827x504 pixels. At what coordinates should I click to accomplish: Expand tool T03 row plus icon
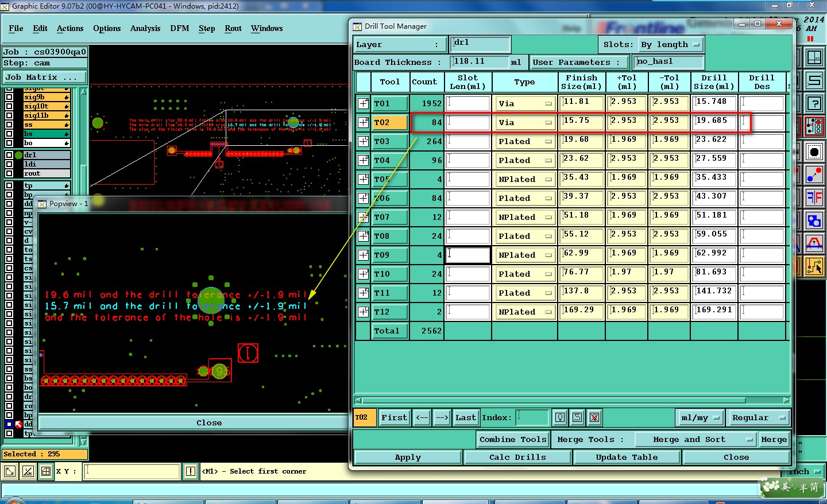click(x=364, y=141)
